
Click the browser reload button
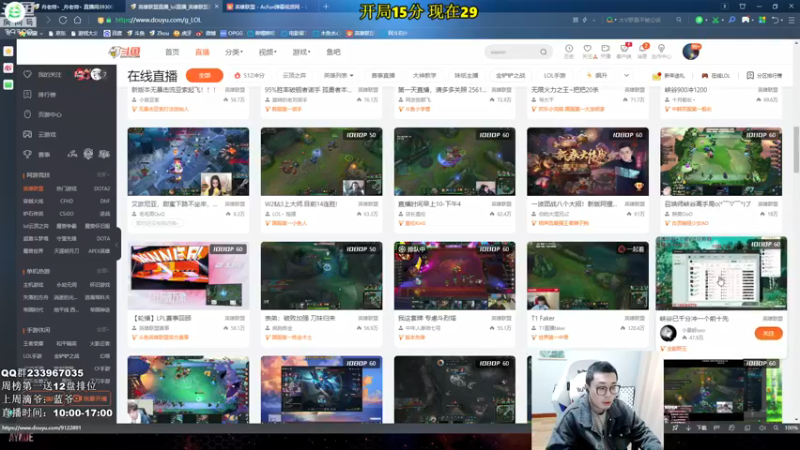(x=63, y=20)
